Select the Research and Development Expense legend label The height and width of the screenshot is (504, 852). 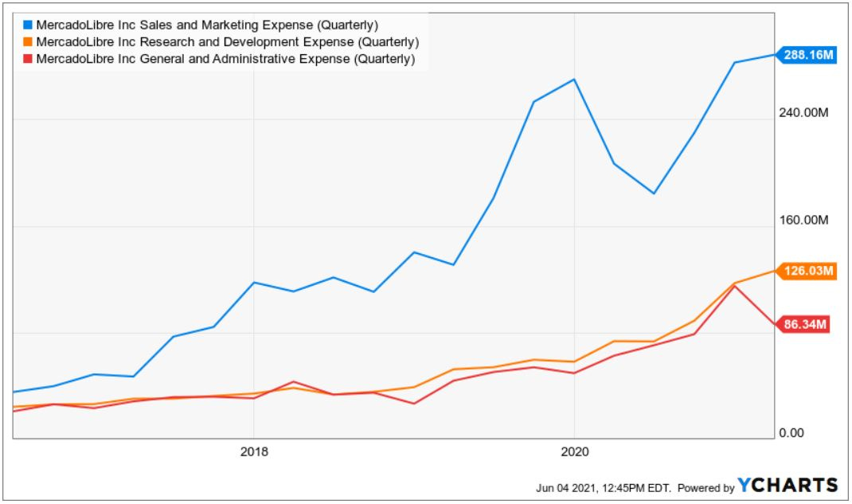pos(228,42)
